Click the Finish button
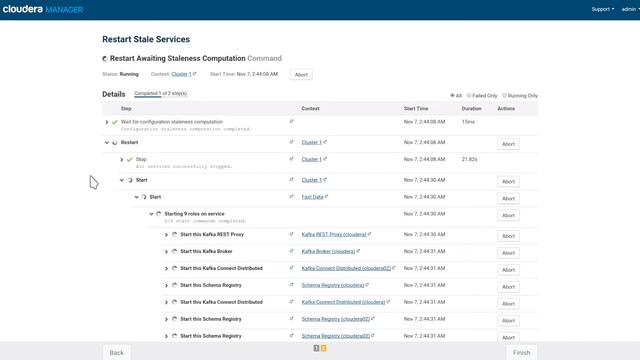Image resolution: width=640 pixels, height=360 pixels. (522, 353)
